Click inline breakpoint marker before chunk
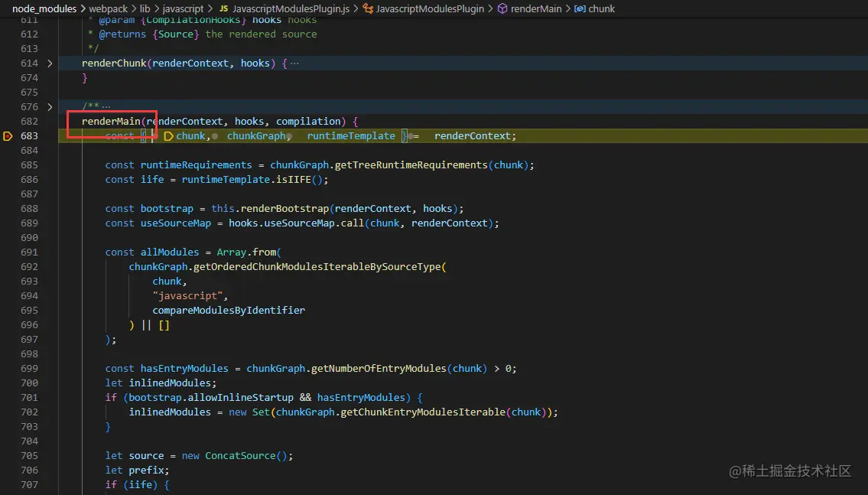 [x=169, y=136]
